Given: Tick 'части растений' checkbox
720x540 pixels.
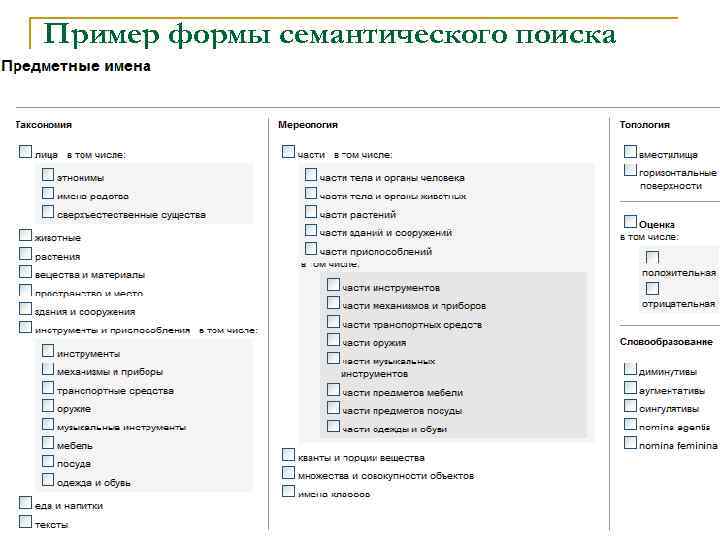Looking at the screenshot, I should (311, 212).
